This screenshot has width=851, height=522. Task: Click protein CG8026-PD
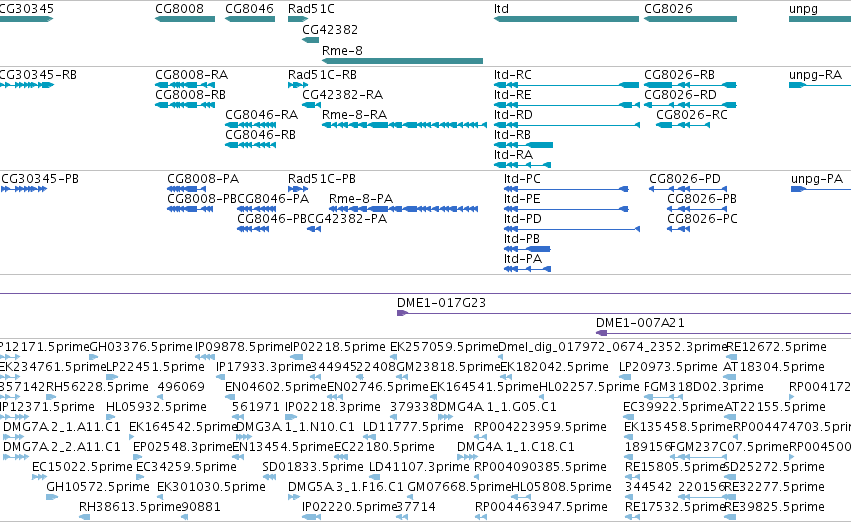click(x=688, y=189)
